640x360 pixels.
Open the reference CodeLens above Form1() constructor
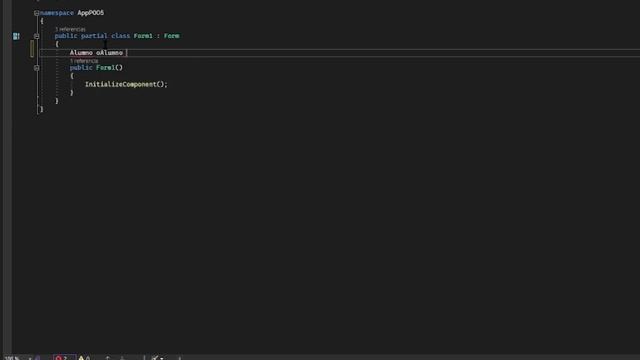pos(84,61)
